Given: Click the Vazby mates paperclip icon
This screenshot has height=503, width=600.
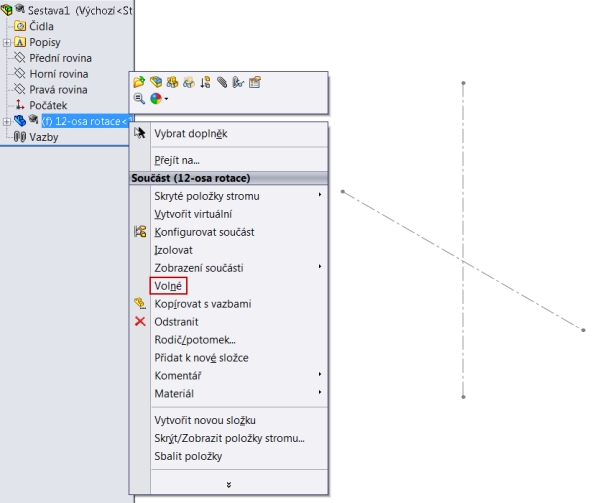Looking at the screenshot, I should coord(20,137).
